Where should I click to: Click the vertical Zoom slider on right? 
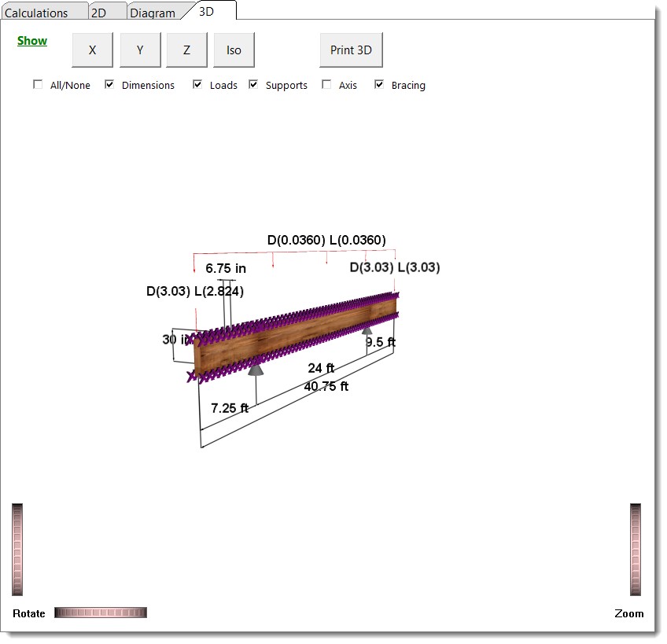tap(636, 549)
